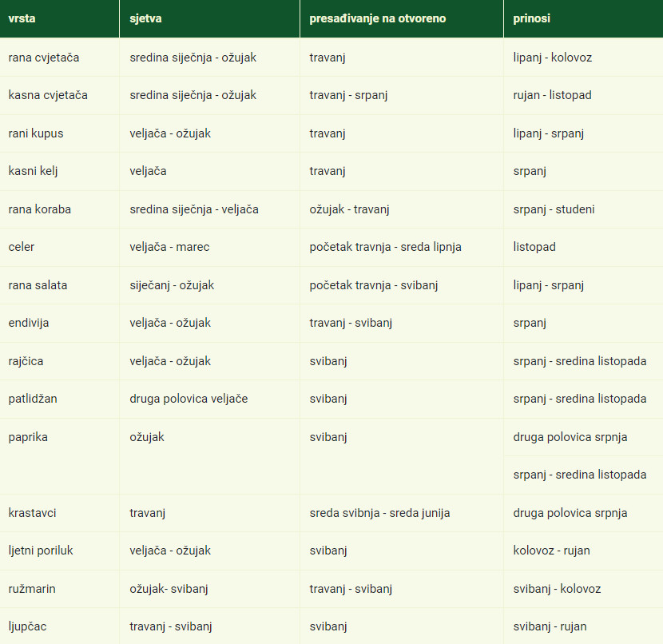
Task: Click the 'kasni kelj' cell
Action: coord(34,171)
